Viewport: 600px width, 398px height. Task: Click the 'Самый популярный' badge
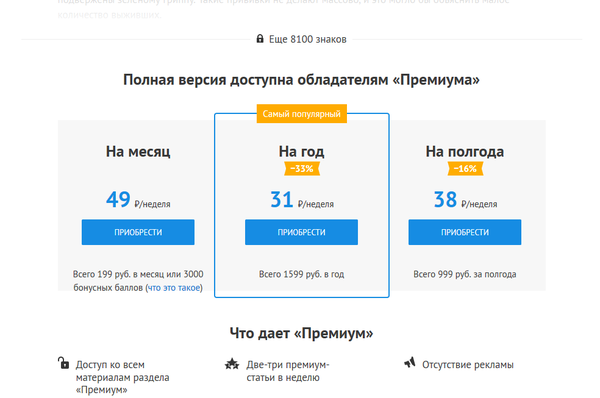pyautogui.click(x=302, y=114)
